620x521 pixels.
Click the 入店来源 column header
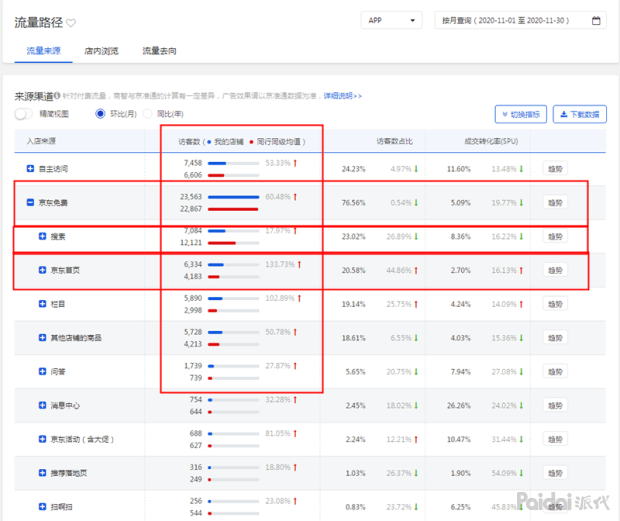pos(41,141)
